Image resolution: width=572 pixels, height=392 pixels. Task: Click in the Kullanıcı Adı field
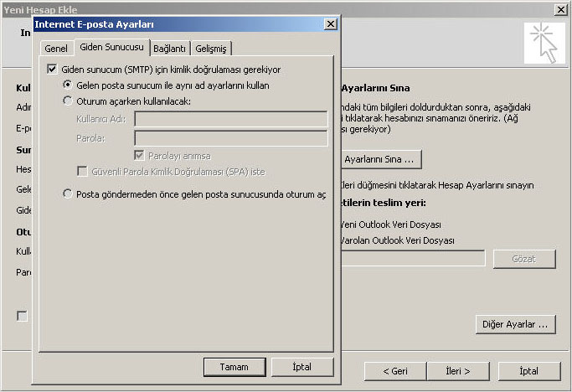click(230, 120)
